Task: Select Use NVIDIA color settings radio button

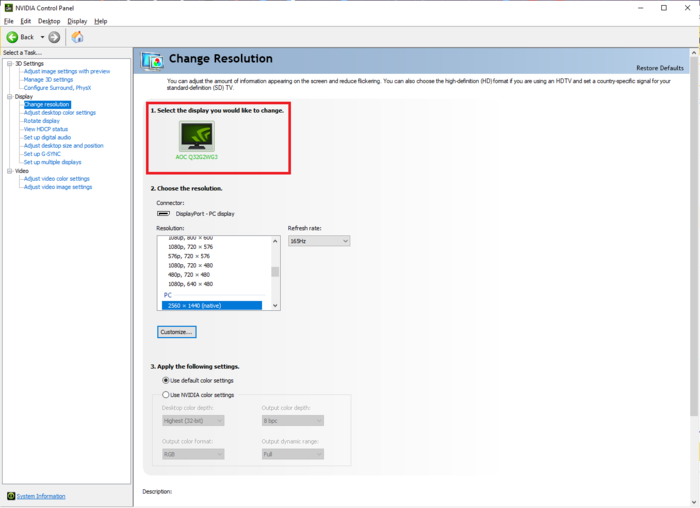Action: [166, 395]
